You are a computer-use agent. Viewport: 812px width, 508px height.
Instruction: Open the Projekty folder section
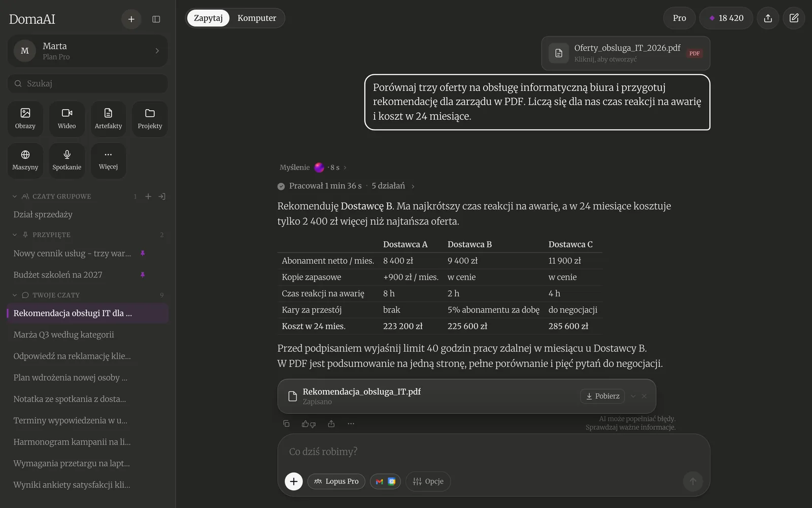[150, 119]
